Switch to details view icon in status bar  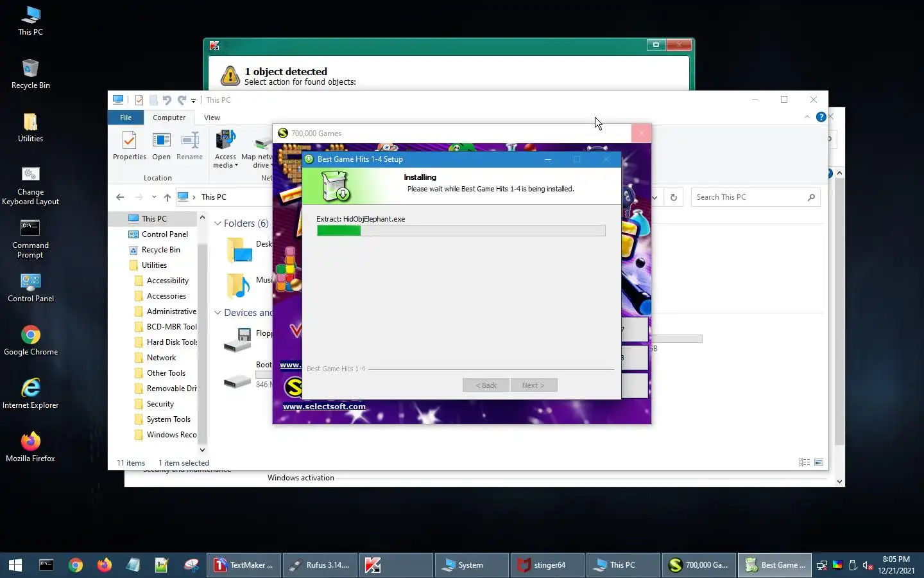tap(804, 462)
